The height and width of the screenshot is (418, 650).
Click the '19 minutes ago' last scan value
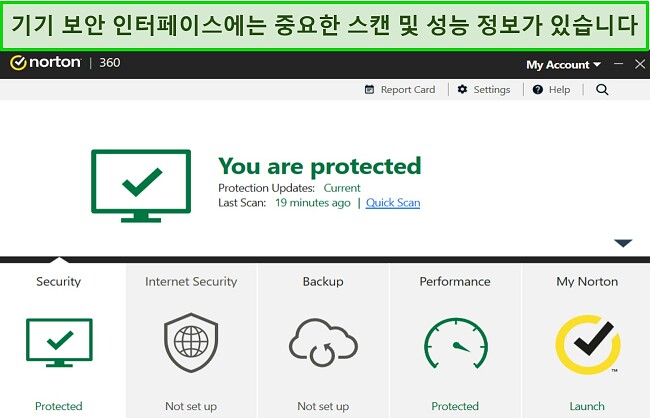313,203
